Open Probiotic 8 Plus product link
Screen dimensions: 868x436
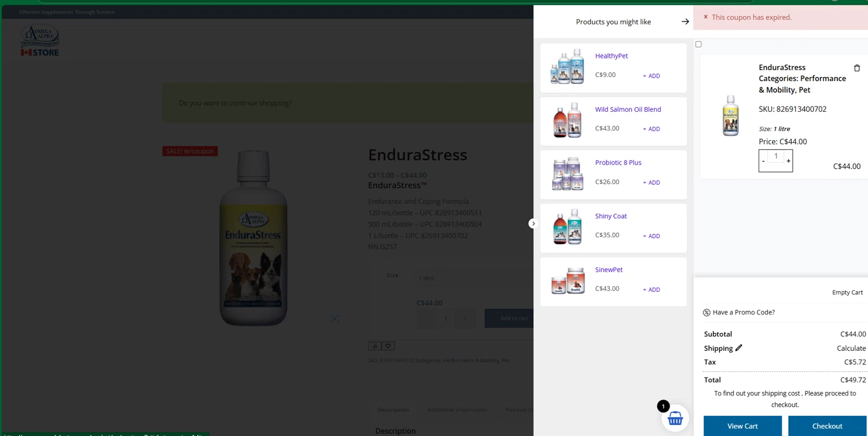(618, 163)
